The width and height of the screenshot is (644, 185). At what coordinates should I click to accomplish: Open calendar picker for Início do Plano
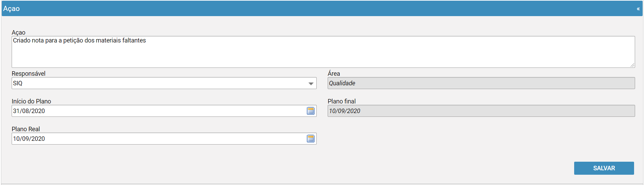coord(311,111)
